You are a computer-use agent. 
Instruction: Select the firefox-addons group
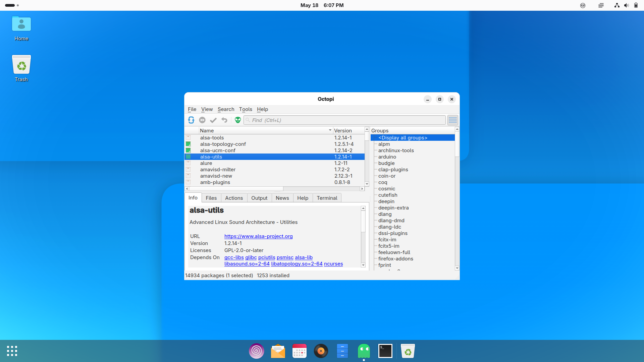[x=396, y=259]
